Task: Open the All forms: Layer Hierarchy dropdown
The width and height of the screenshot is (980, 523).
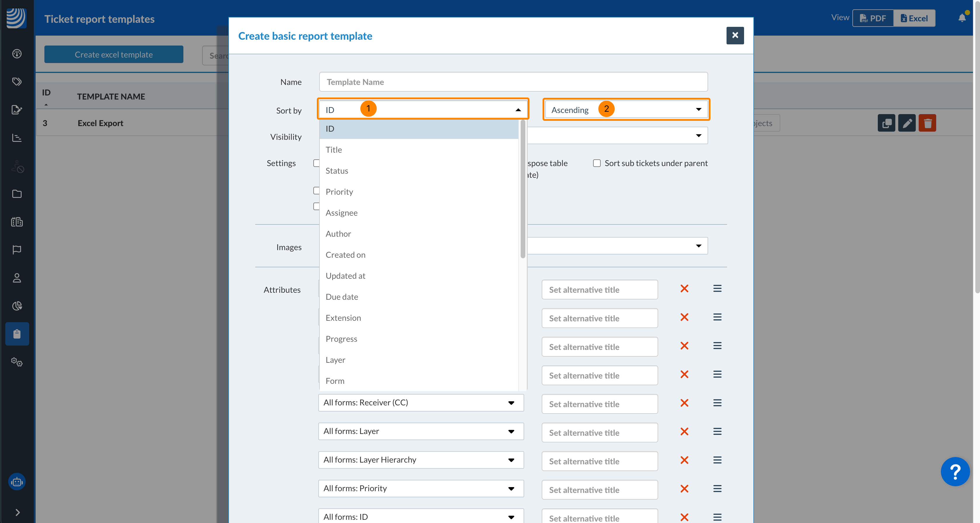Action: [x=421, y=460]
